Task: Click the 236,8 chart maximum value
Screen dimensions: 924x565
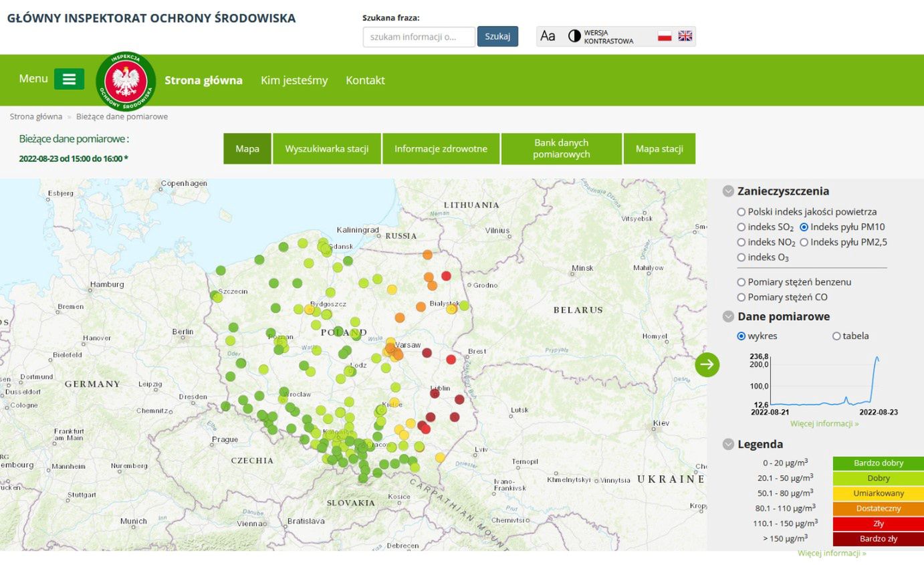Action: click(759, 356)
